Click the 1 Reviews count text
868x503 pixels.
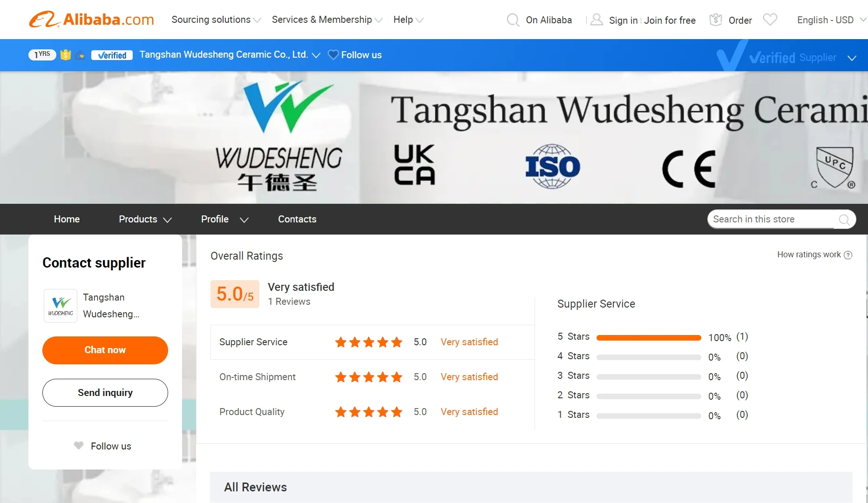coord(289,302)
